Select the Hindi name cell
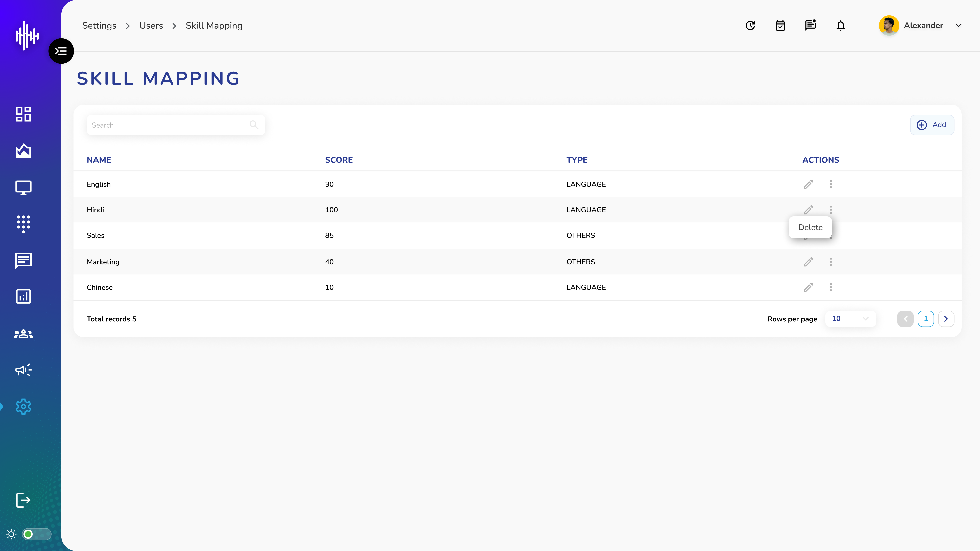The height and width of the screenshot is (551, 980). [x=95, y=210]
